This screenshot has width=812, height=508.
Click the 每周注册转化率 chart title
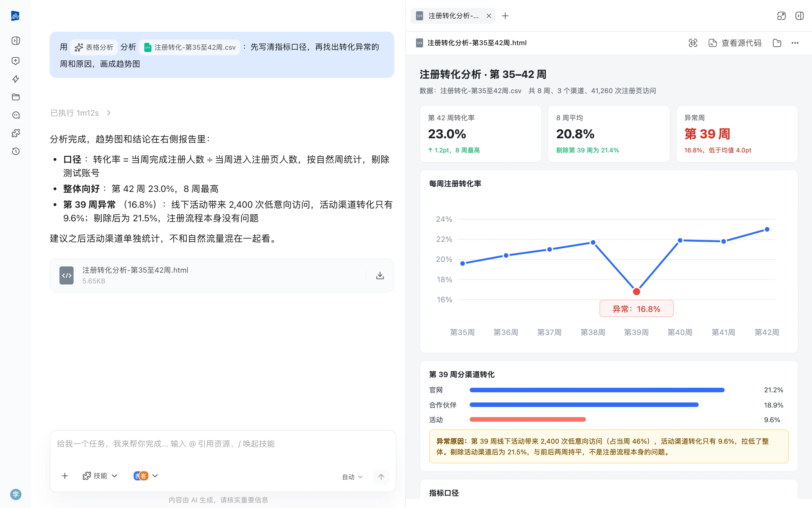click(455, 184)
